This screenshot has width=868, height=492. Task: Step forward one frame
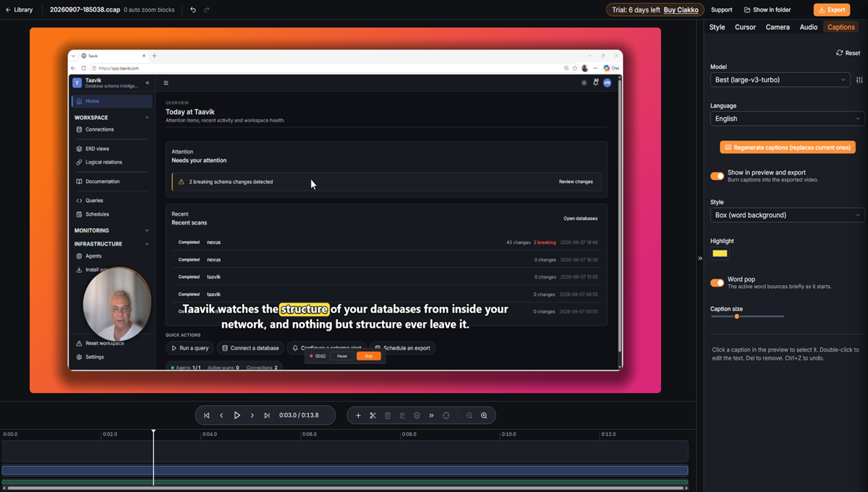(x=252, y=415)
